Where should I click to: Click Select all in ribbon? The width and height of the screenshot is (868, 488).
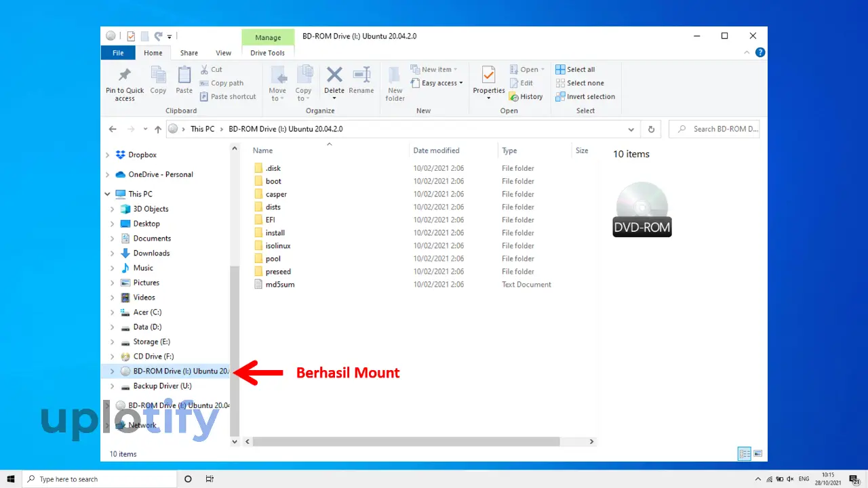pos(575,69)
